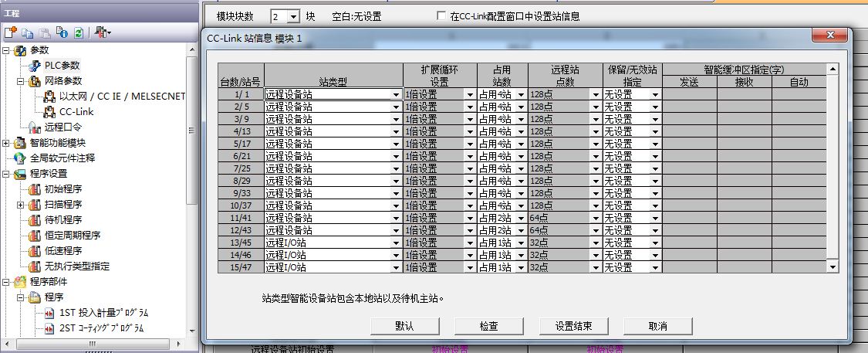Screen dimensions: 868x353
Task: Click the 默认 button
Action: [x=404, y=326]
